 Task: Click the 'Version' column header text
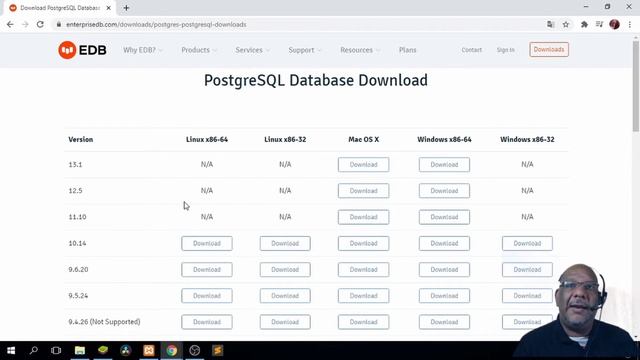[x=81, y=140]
